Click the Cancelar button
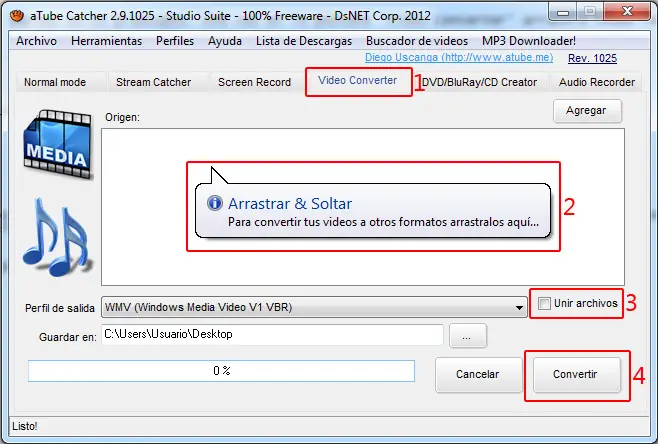The width and height of the screenshot is (658, 444). (478, 374)
